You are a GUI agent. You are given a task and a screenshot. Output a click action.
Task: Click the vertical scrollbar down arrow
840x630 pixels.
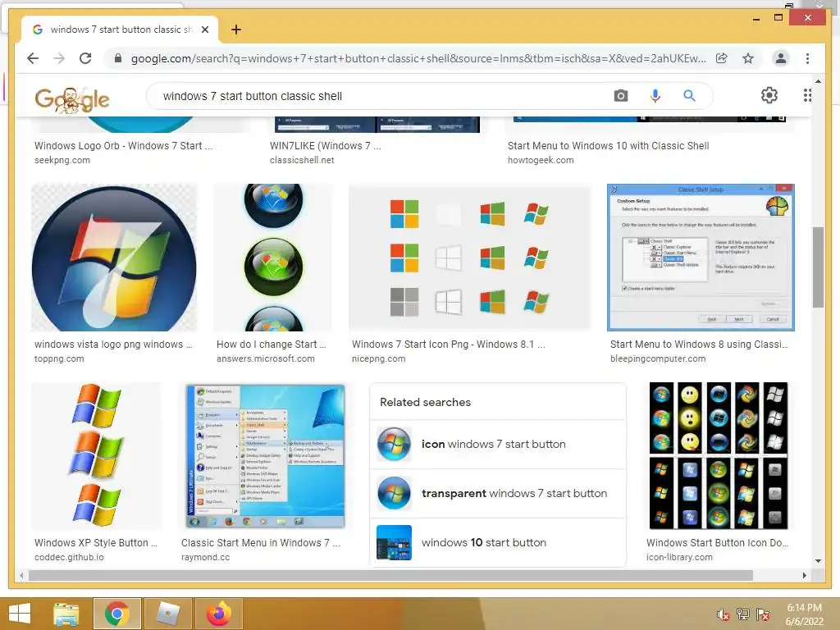(818, 561)
